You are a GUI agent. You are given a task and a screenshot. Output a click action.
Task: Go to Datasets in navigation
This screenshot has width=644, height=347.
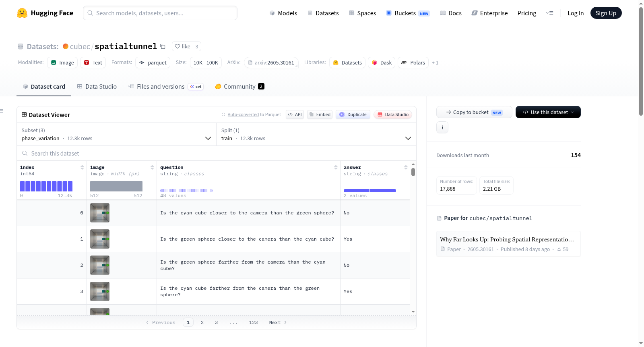pos(323,13)
